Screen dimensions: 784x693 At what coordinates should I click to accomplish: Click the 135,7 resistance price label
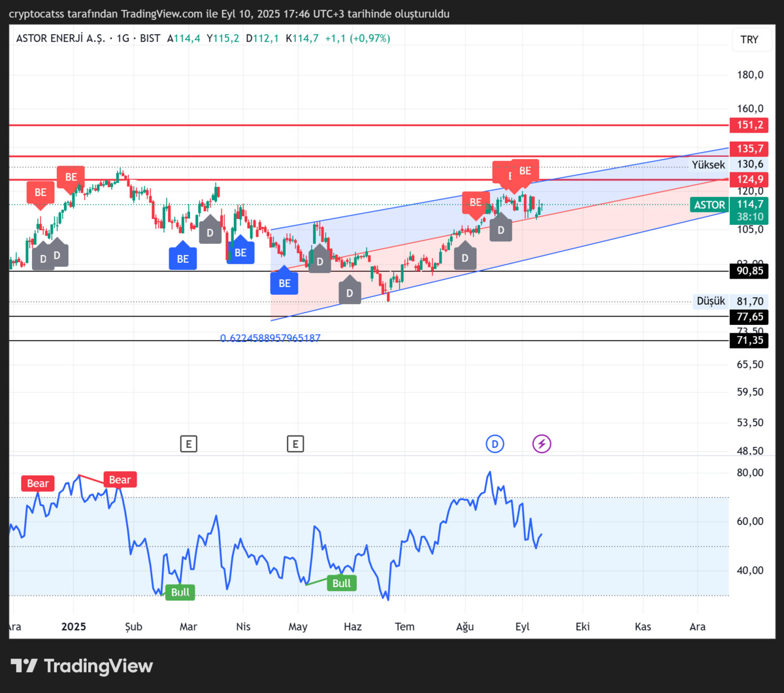(x=749, y=149)
